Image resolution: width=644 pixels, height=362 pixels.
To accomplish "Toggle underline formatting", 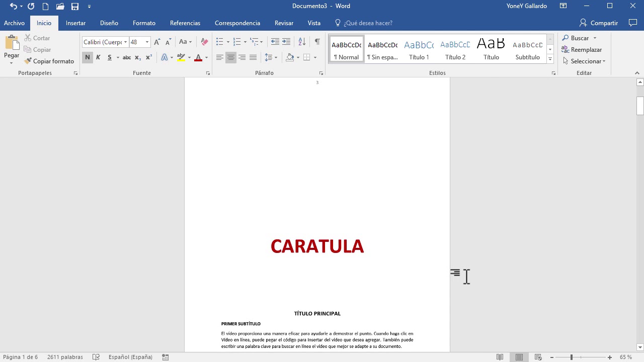I will point(109,57).
